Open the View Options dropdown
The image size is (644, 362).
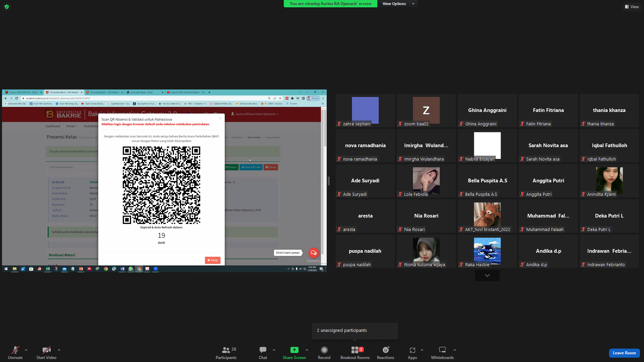398,4
